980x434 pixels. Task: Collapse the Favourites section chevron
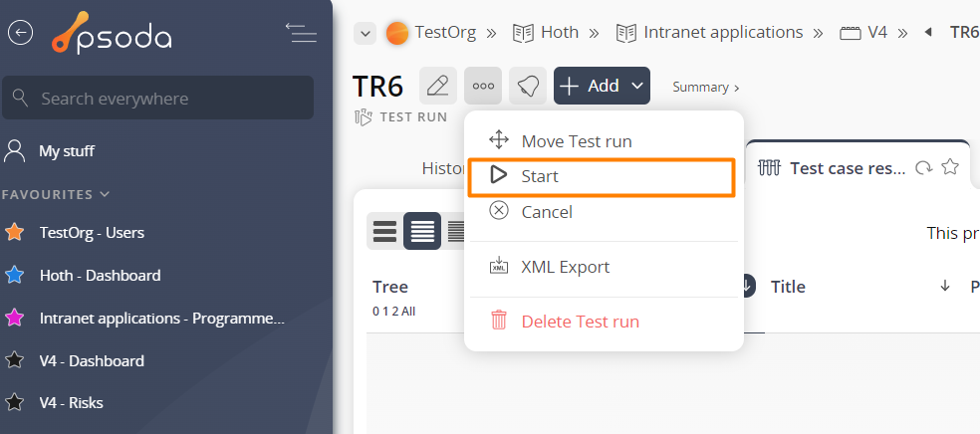(x=105, y=194)
